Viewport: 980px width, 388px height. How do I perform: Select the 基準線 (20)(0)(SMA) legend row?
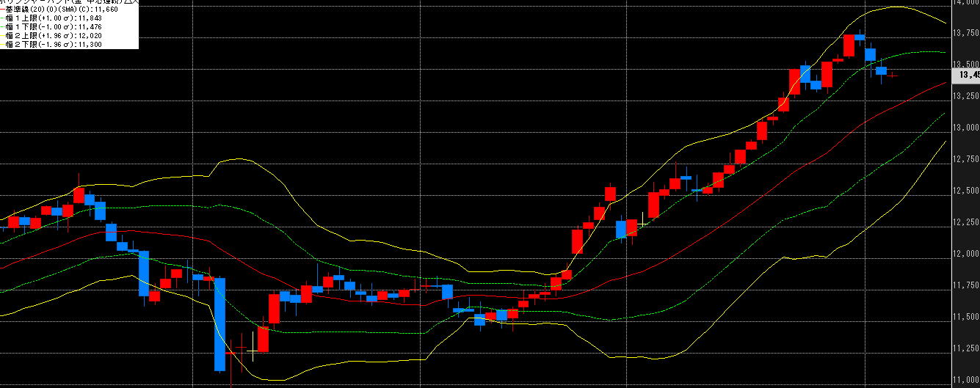[59, 10]
